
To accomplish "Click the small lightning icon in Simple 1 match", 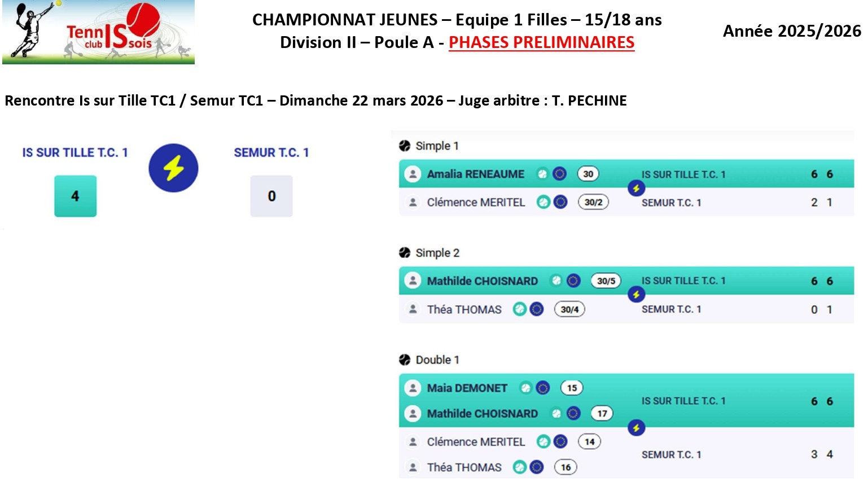I will pyautogui.click(x=636, y=189).
